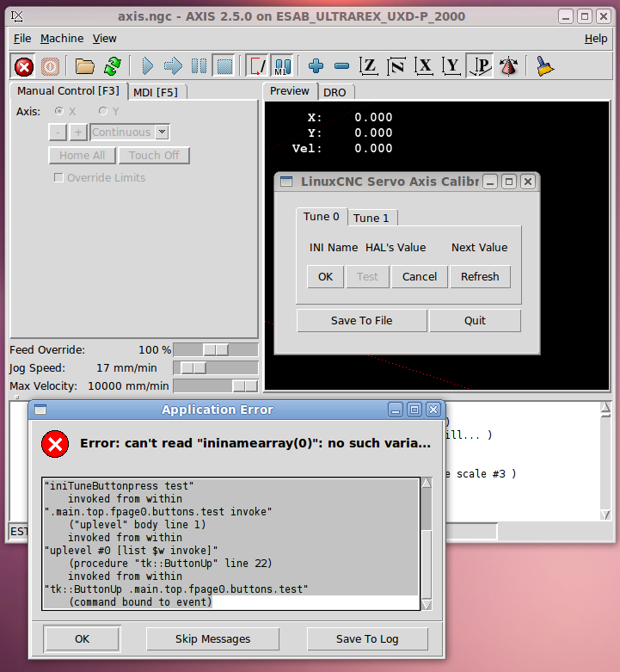Select the P perspective view icon
This screenshot has height=672, width=620.
(x=480, y=66)
